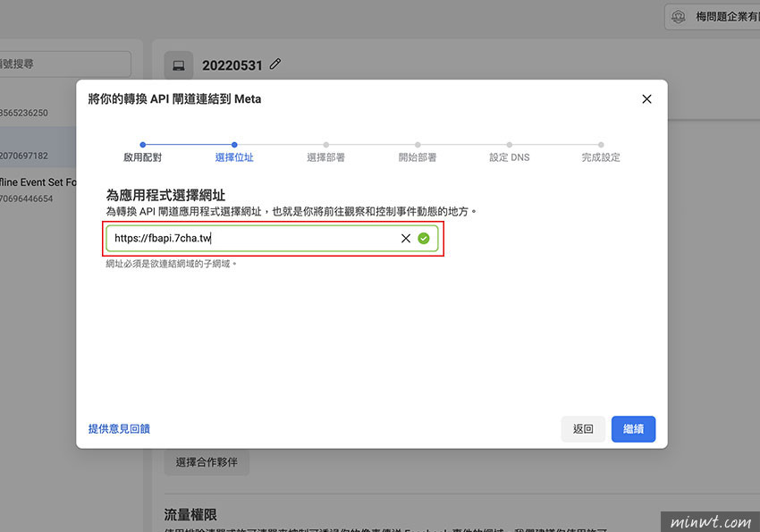Open the business account selector at top right
Screen dimensions: 760x532
click(x=712, y=17)
